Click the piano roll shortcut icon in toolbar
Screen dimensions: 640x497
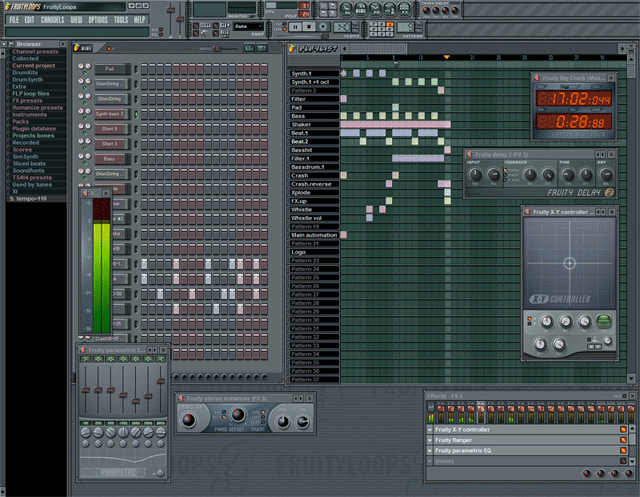tap(375, 9)
